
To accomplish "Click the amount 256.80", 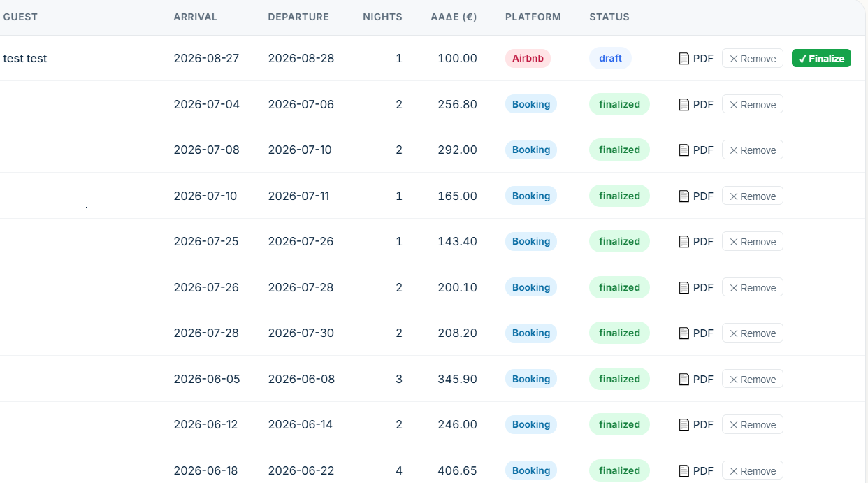I will pos(458,104).
